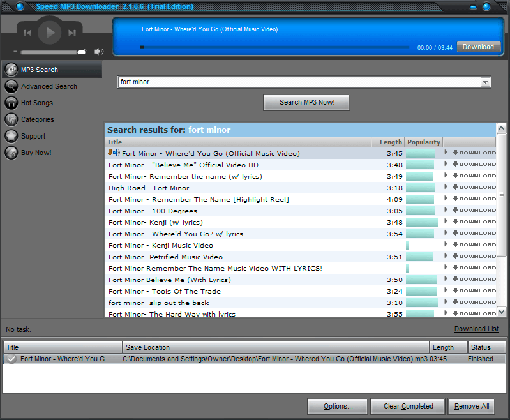510x420 pixels.
Task: Skip to the previous track
Action: pos(28,33)
